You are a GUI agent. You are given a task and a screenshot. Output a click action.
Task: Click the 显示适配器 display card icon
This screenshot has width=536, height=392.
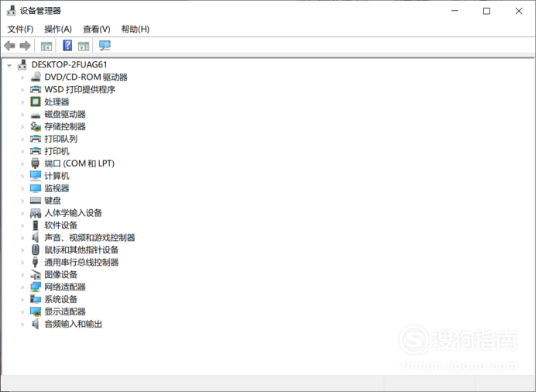coord(36,311)
